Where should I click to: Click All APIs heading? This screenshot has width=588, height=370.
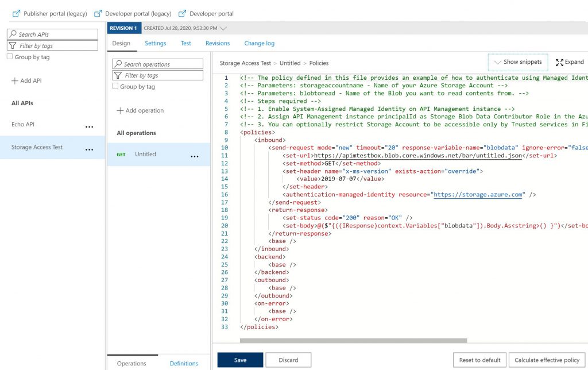[x=22, y=103]
